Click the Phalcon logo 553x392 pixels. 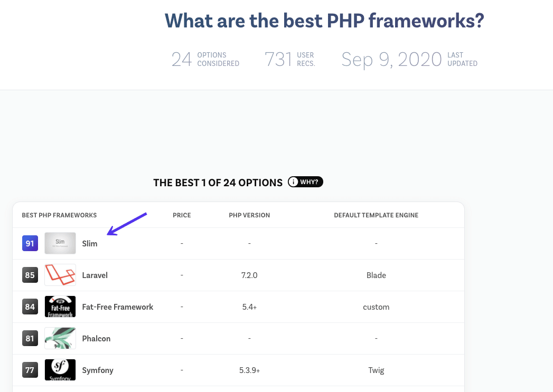(60, 338)
